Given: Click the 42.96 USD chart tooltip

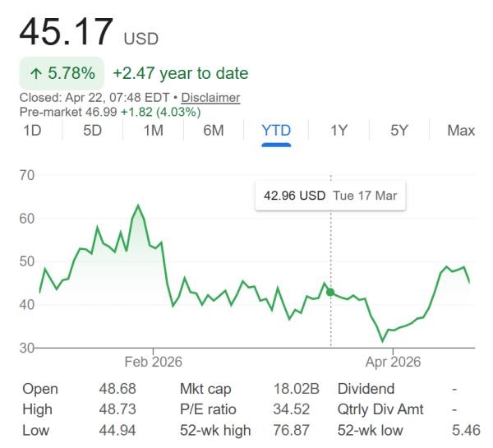Looking at the screenshot, I should [x=331, y=196].
